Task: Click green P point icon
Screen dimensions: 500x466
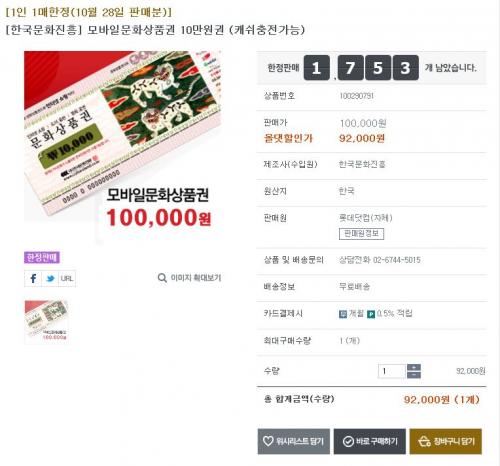Action: coord(371,314)
